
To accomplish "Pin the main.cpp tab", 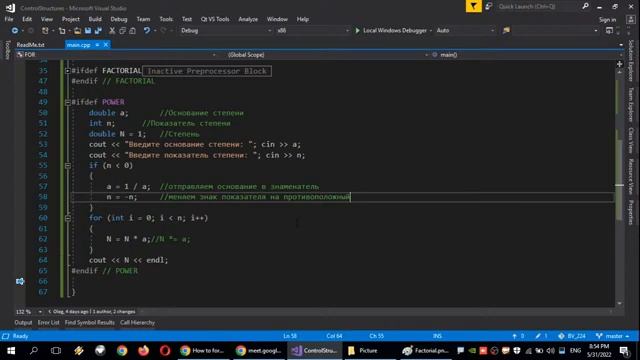I will point(97,45).
